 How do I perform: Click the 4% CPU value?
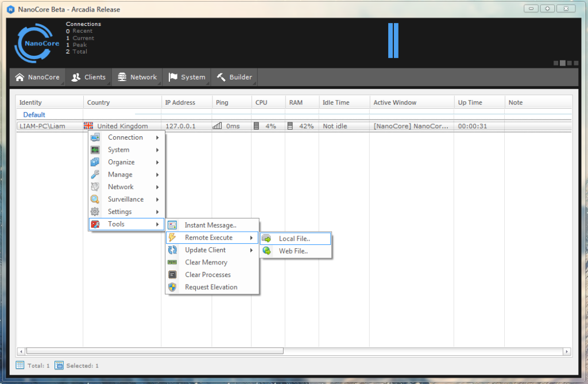pyautogui.click(x=271, y=126)
